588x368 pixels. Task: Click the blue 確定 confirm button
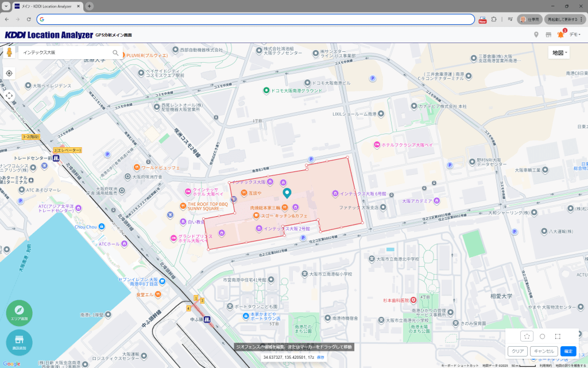tap(568, 351)
